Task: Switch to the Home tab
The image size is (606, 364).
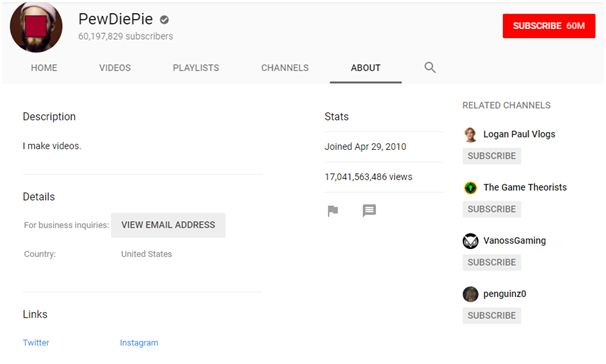Action: (x=44, y=68)
